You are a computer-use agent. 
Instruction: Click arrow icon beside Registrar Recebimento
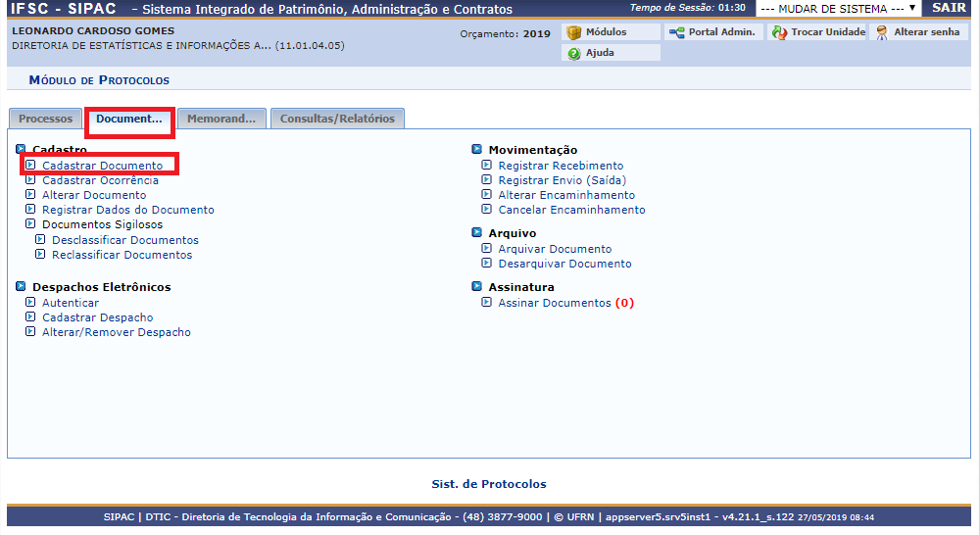[486, 166]
